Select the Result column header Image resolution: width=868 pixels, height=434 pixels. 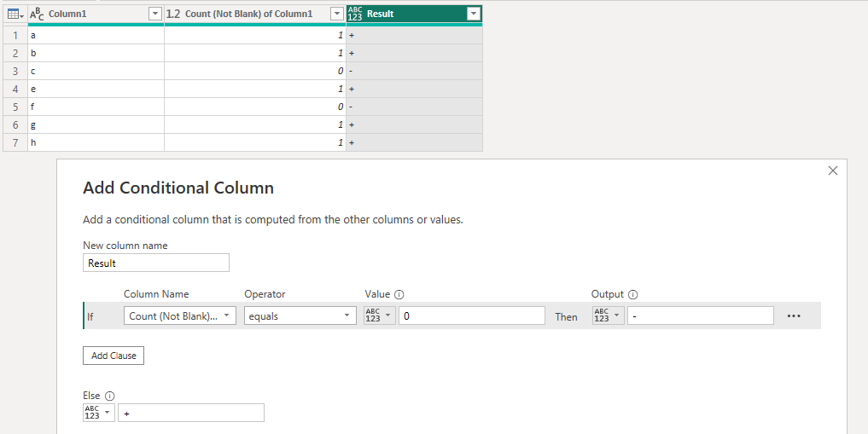tap(414, 14)
